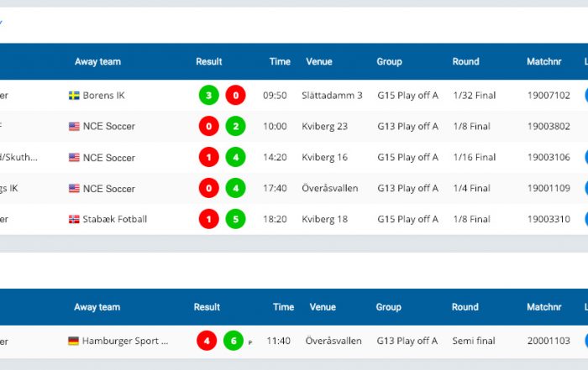Click round 1/32 Final
This screenshot has width=588, height=370.
(x=475, y=96)
